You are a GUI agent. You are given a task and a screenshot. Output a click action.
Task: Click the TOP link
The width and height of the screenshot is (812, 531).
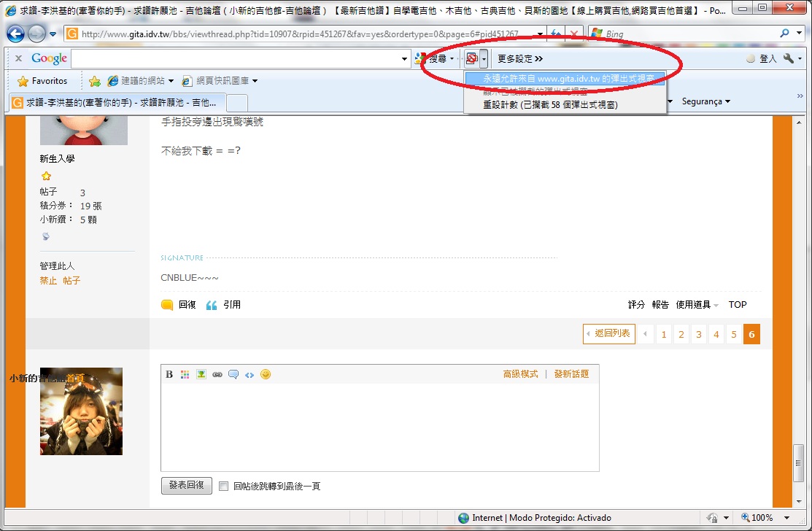coord(738,305)
